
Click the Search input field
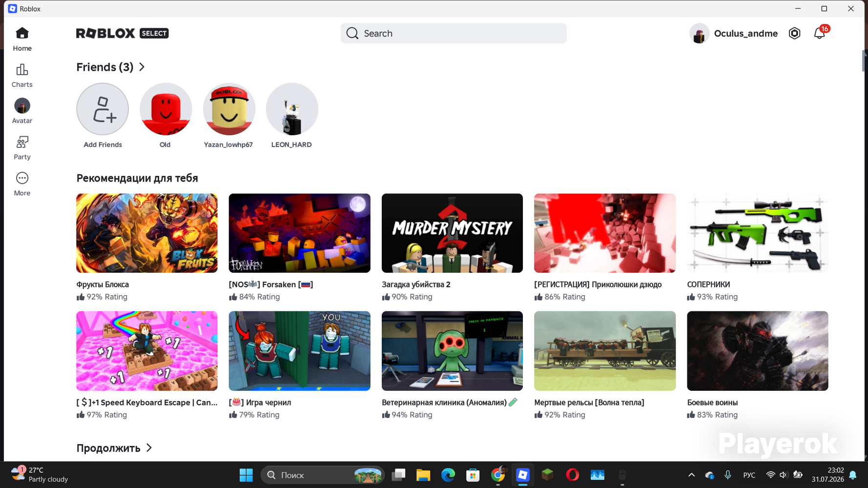(x=454, y=33)
